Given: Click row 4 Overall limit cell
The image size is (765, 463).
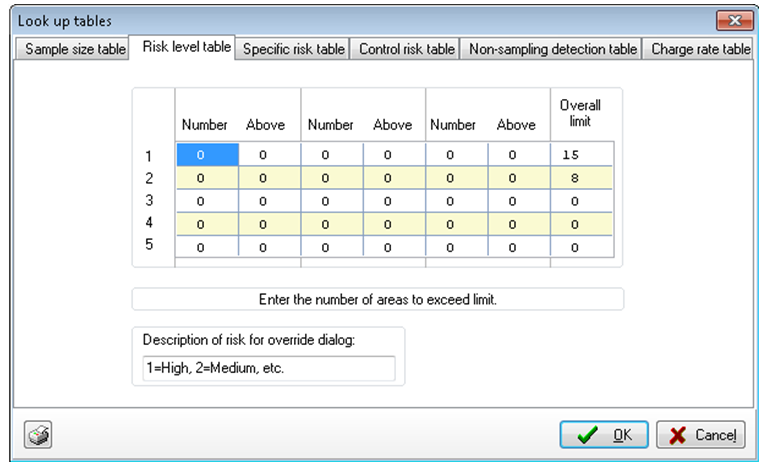Looking at the screenshot, I should 582,224.
